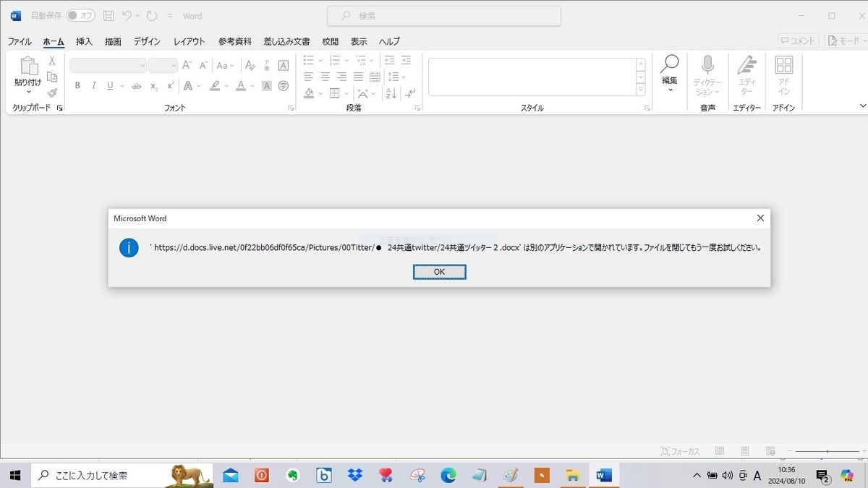This screenshot has height=488, width=868.
Task: Toggle Strikethrough formatting
Action: click(136, 85)
